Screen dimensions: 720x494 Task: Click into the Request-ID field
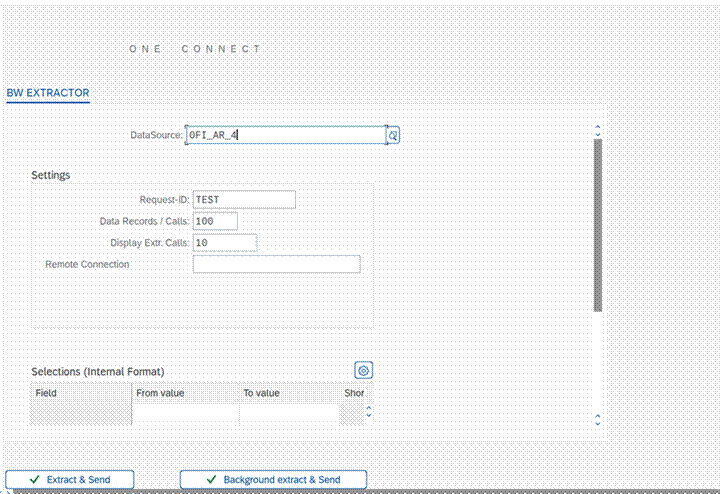[x=244, y=200]
